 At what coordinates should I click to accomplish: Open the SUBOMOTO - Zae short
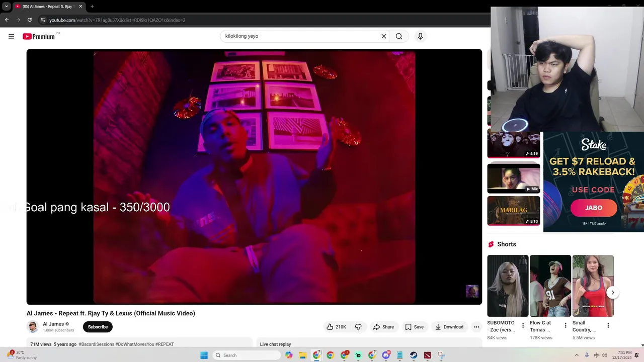click(x=508, y=286)
